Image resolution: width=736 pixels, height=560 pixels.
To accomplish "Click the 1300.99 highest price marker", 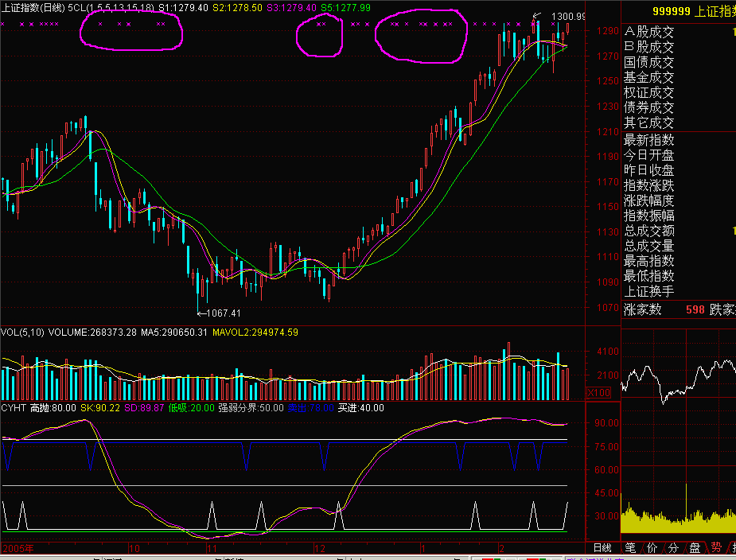I will (x=568, y=17).
